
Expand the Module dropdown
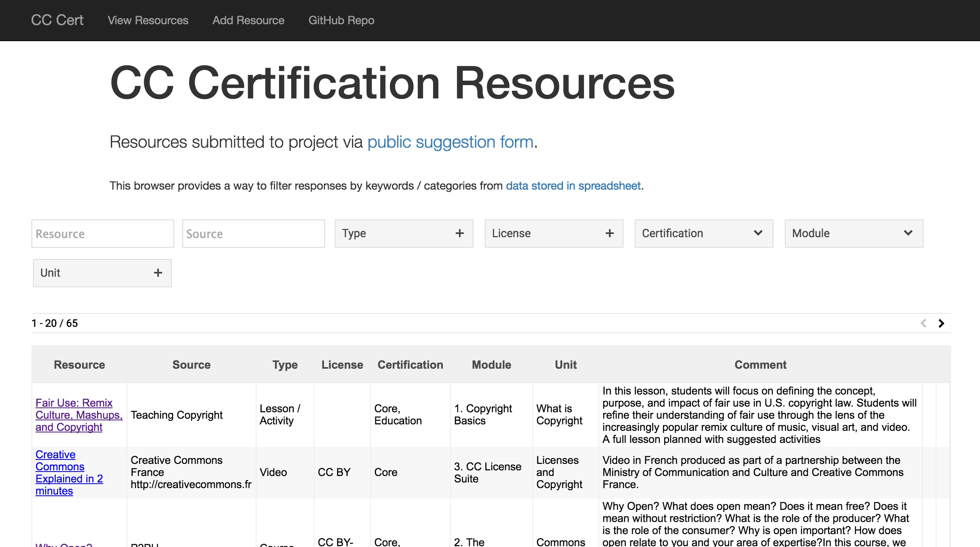coord(908,233)
